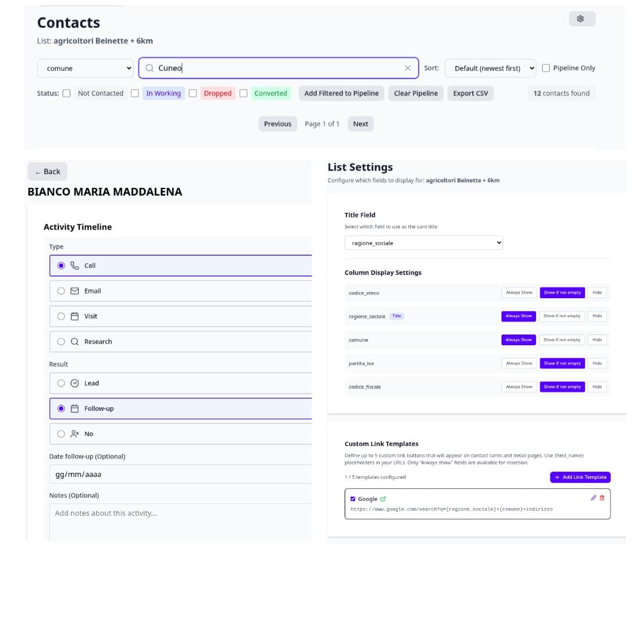
Task: Delete the Google link template trash icon
Action: click(x=602, y=498)
